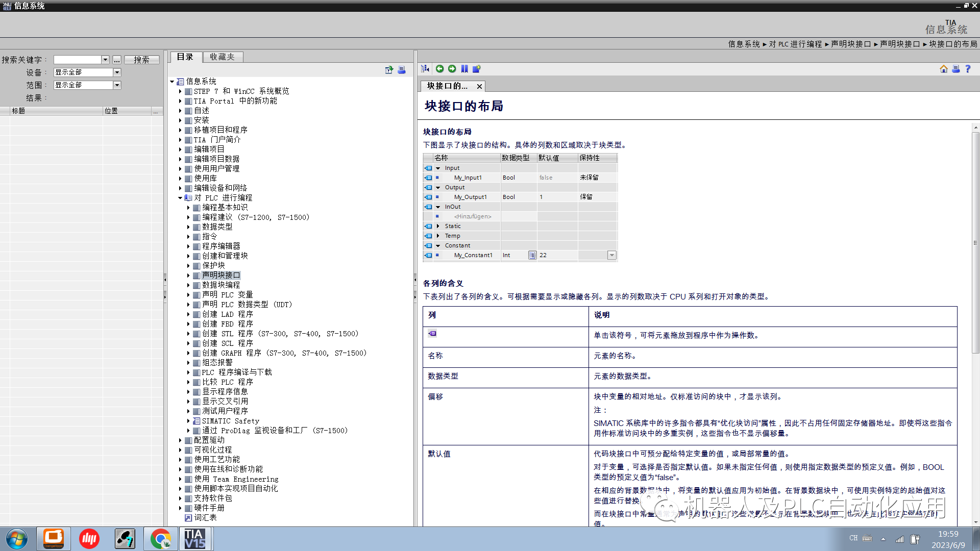The image size is (980, 551).
Task: Select 显示交叉引用 tree item
Action: click(225, 402)
